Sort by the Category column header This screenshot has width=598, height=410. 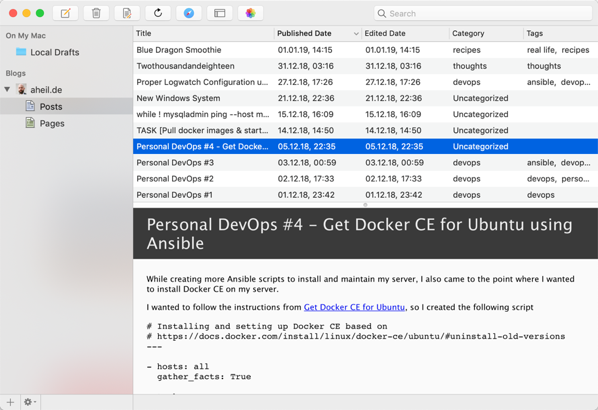tap(486, 33)
